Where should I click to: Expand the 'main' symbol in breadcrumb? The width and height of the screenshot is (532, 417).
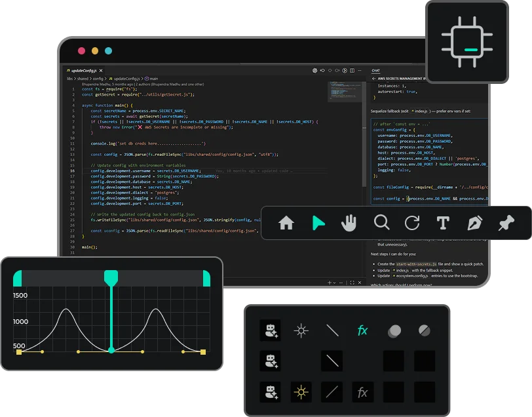(x=152, y=79)
